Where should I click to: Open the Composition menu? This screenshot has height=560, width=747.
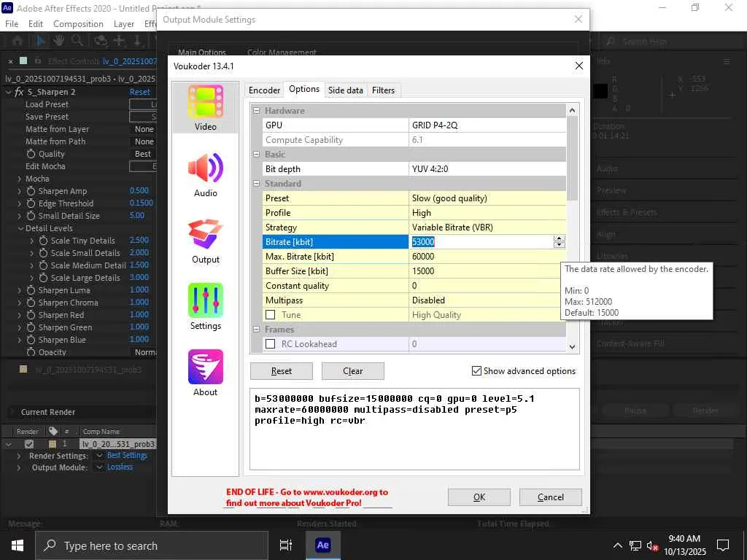pyautogui.click(x=78, y=24)
